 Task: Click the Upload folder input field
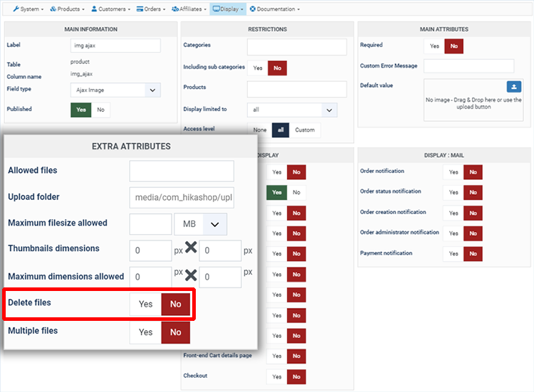pyautogui.click(x=182, y=198)
